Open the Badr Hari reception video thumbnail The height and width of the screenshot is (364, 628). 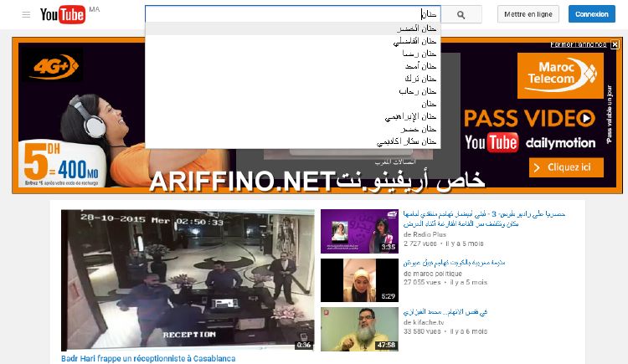point(188,280)
